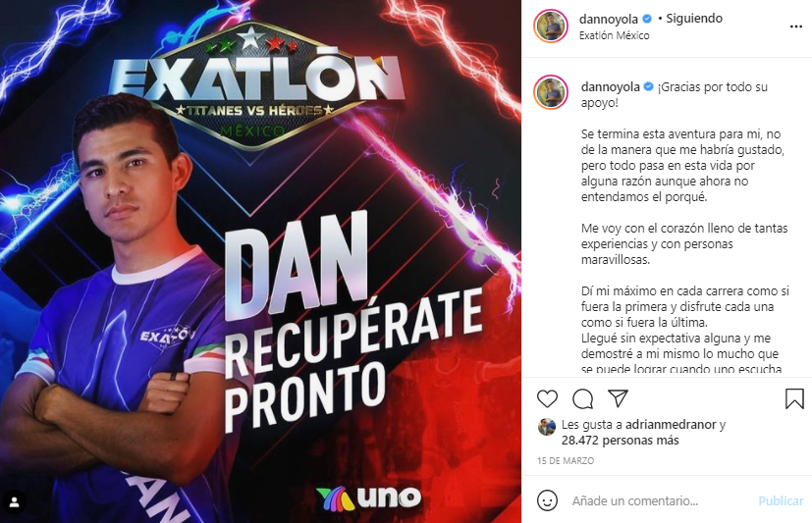View 28.472 personas más likes list
Screen dimensions: 812x523
(x=620, y=441)
